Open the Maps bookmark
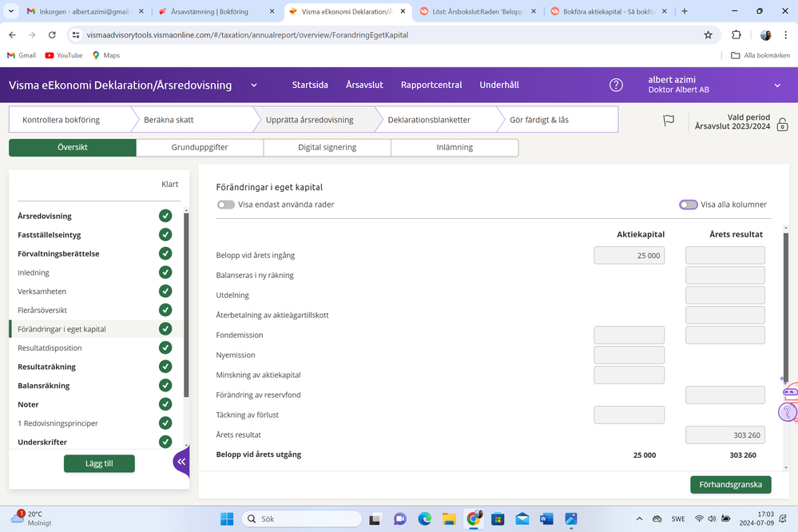The image size is (798, 532). click(x=106, y=55)
